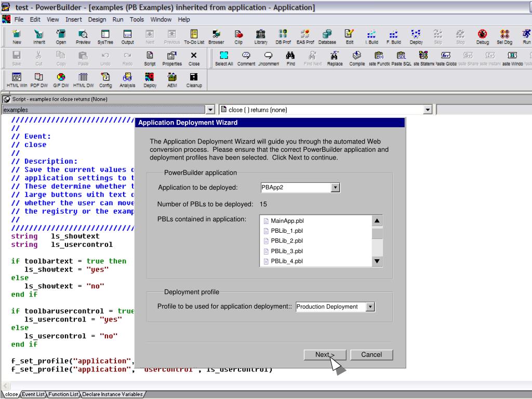
Task: Click the AEM icon
Action: 172,81
